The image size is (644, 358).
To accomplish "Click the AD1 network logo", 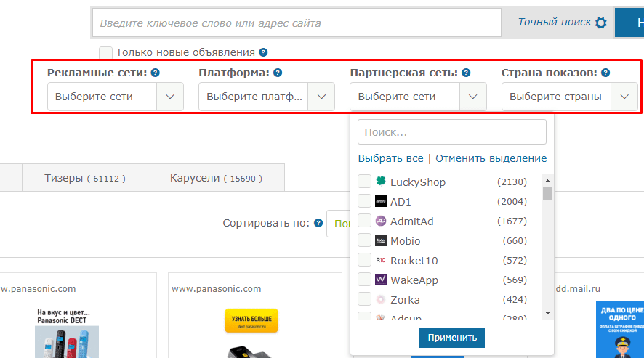I will coord(381,201).
